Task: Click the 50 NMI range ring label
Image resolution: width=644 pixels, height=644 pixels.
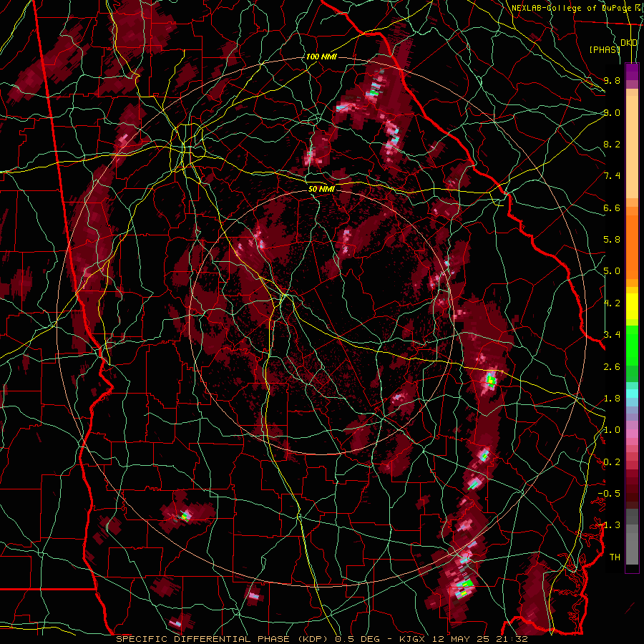Action: 321,189
